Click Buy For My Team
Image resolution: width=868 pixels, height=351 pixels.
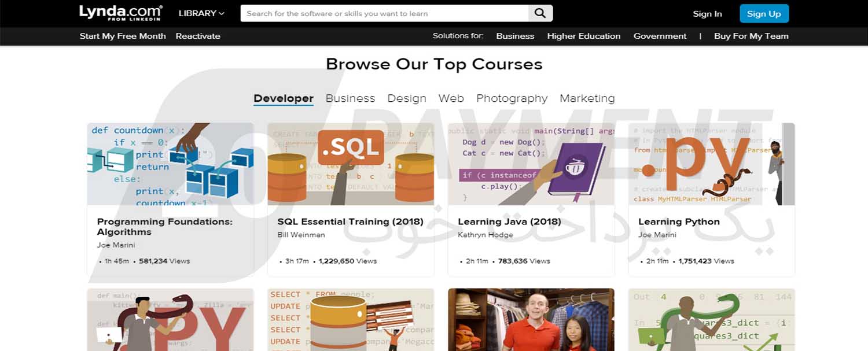pos(751,36)
